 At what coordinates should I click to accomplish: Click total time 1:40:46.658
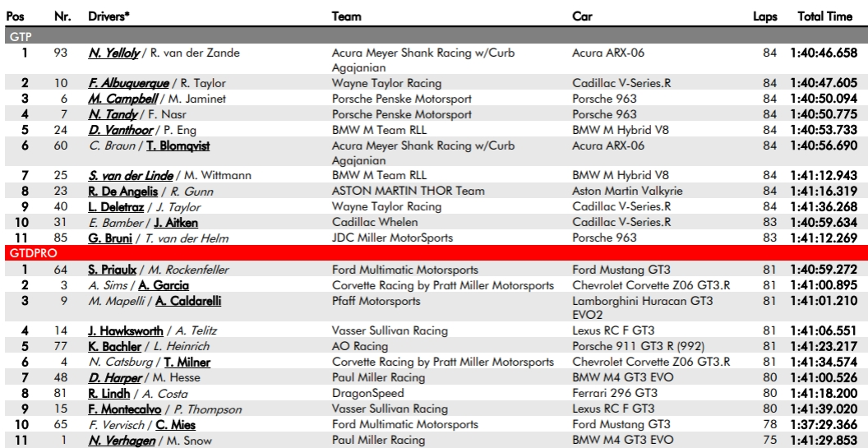[824, 53]
